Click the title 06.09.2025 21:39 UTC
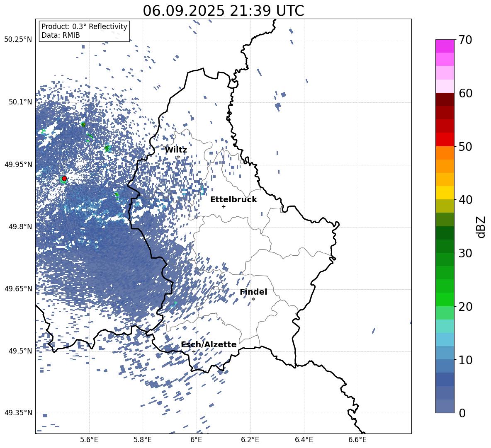This screenshot has width=491, height=448. coord(223,11)
